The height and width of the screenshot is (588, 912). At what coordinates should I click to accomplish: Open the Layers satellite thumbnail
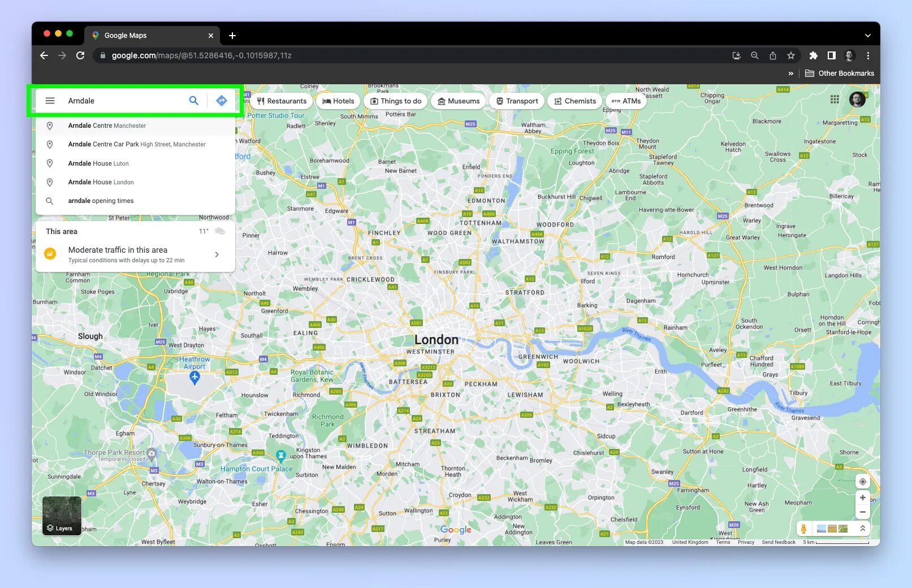coord(62,516)
